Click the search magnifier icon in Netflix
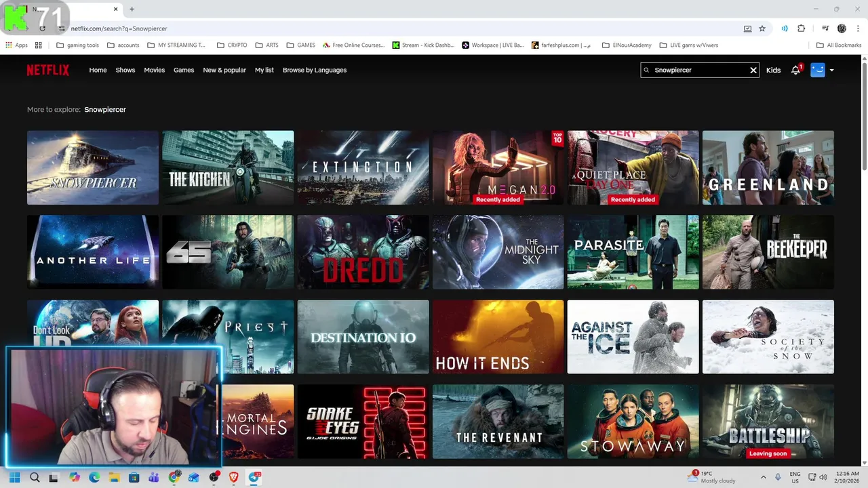Screen dimensions: 868x488 646,70
